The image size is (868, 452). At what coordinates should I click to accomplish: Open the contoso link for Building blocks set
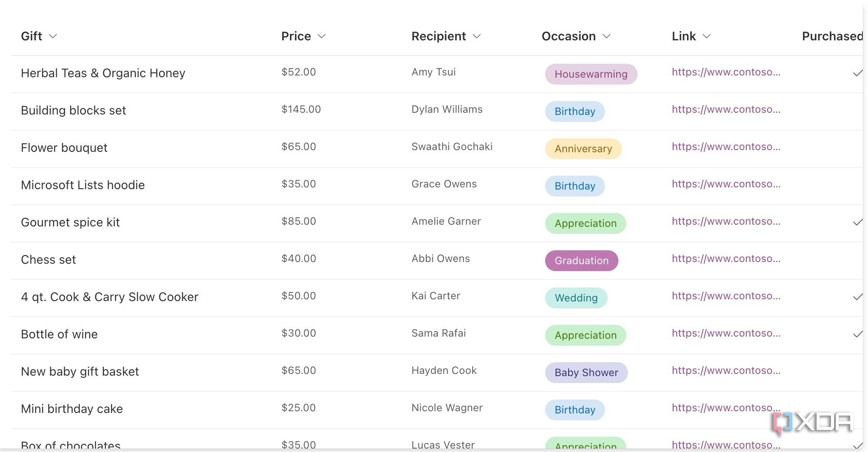point(726,110)
